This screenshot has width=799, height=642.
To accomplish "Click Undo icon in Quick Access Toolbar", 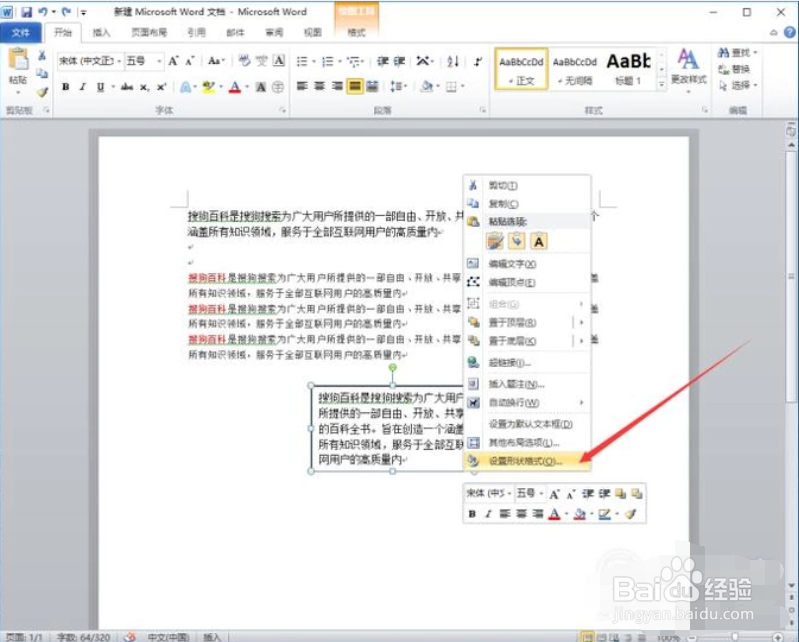I will tap(43, 12).
